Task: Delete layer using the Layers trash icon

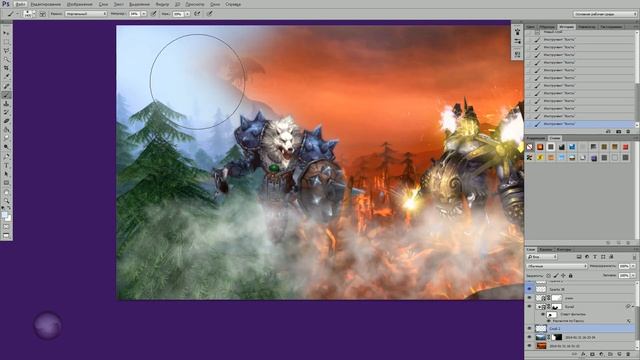Action: (x=628, y=354)
